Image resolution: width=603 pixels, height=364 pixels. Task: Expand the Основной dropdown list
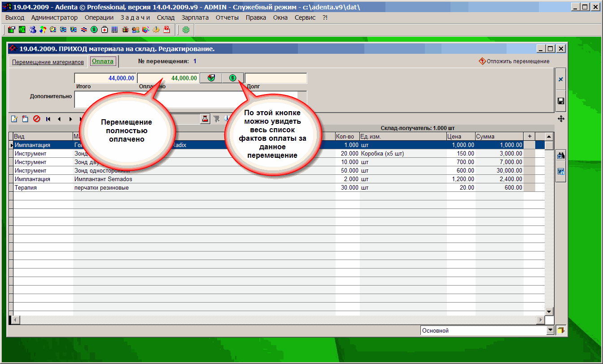(x=551, y=330)
